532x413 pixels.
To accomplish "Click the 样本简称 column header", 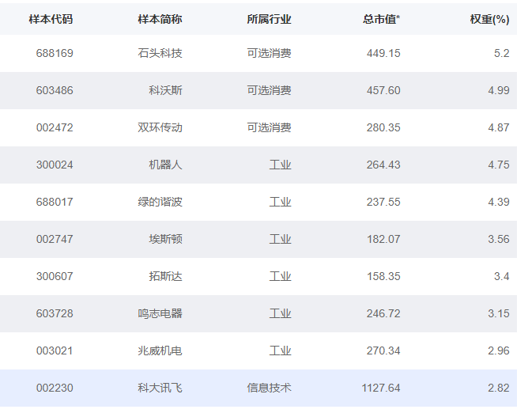I will tap(160, 19).
